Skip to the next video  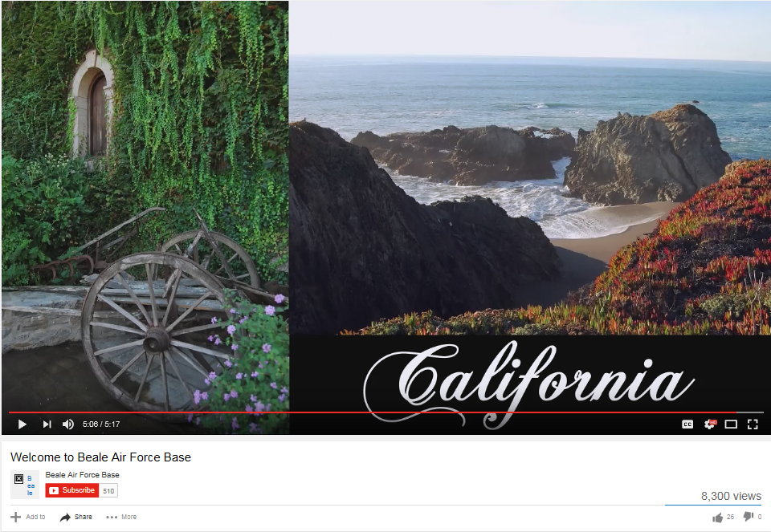pyautogui.click(x=47, y=424)
